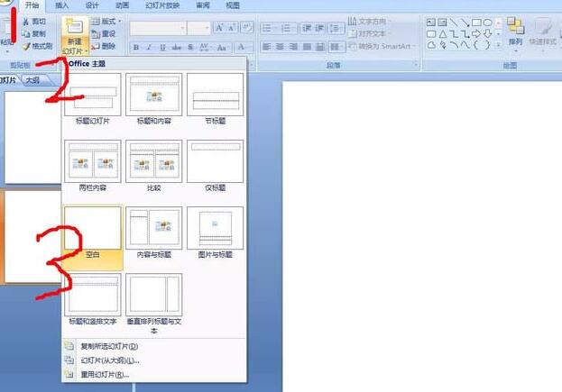Toggle Justify paragraph alignment
562x392 pixels.
pos(307,47)
